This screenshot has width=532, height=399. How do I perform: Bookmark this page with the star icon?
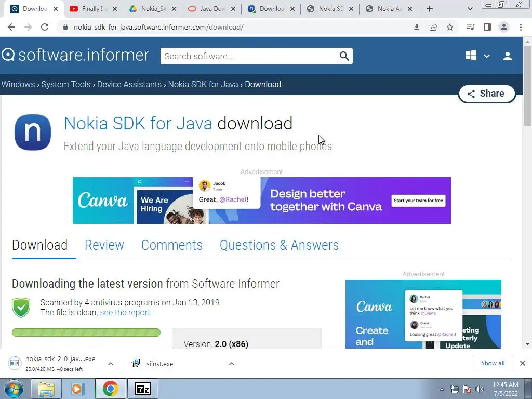pyautogui.click(x=450, y=27)
